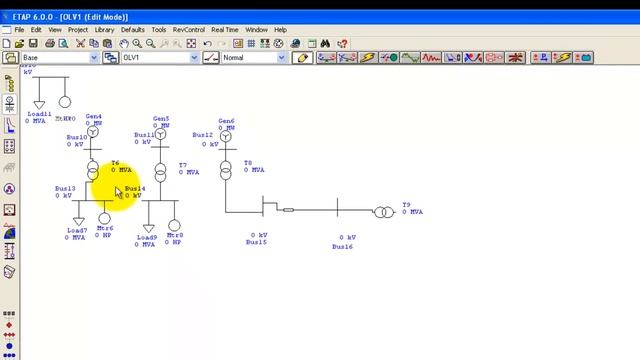
Task: Click the cross-reference toolbar icon before grid
Action: coord(238,43)
